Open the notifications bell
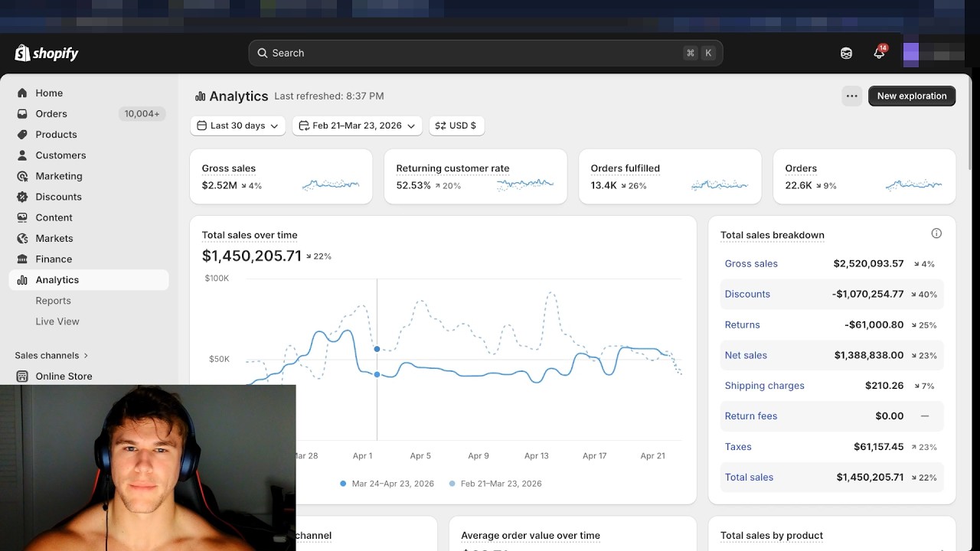 coord(879,53)
